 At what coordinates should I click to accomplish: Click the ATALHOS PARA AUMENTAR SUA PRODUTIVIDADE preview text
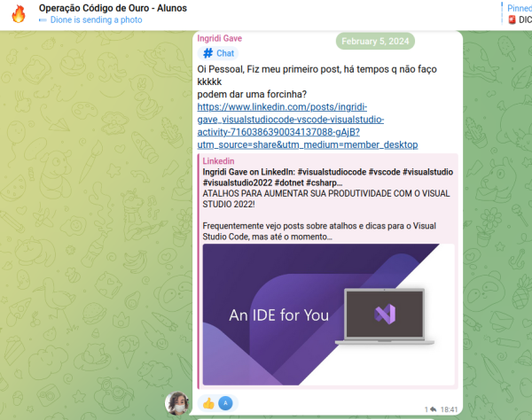[326, 198]
